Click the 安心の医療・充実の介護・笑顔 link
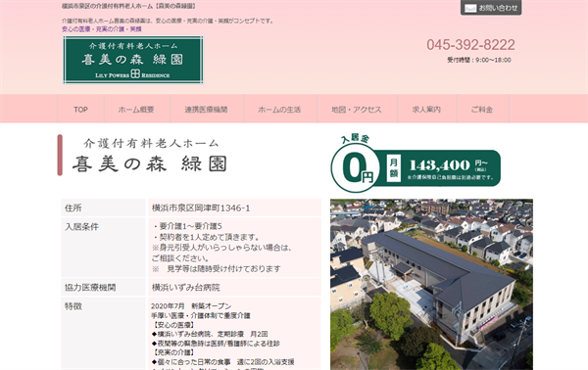 point(102,28)
